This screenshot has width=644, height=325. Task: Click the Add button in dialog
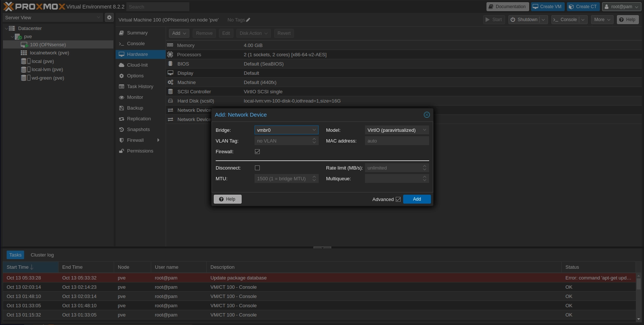click(x=417, y=199)
